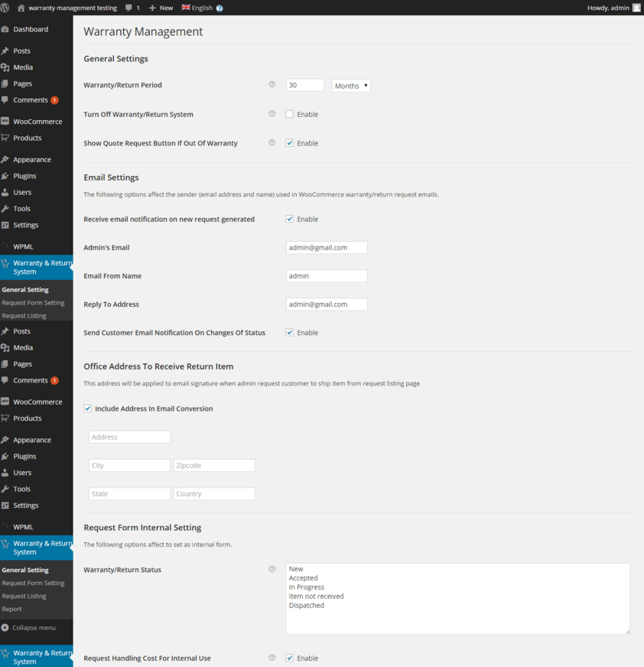Click the Email From Name field

coord(327,275)
